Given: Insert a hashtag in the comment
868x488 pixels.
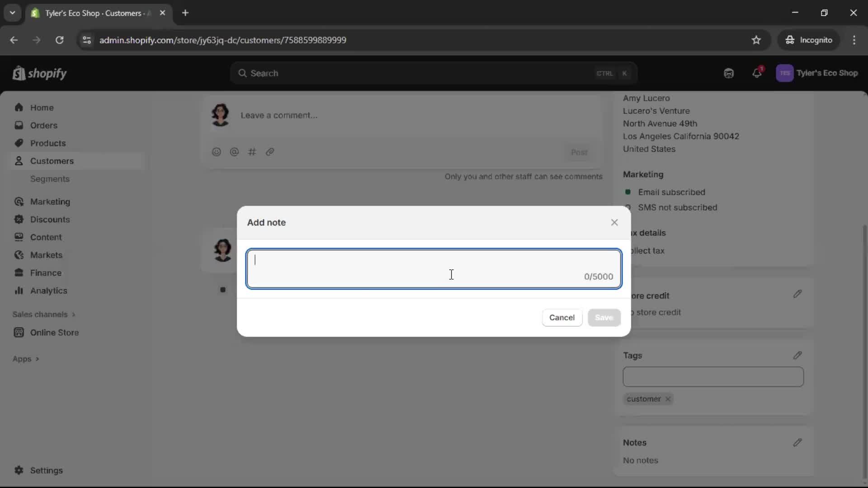Looking at the screenshot, I should coord(252,152).
